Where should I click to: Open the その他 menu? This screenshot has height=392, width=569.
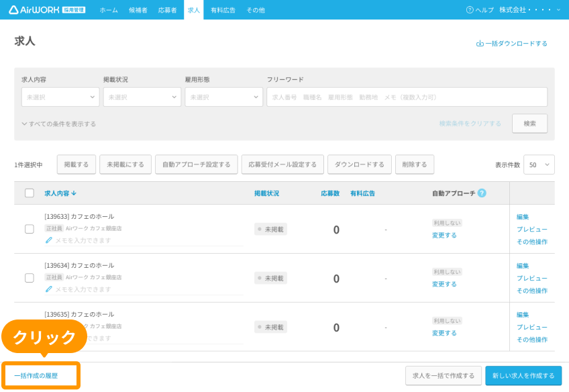[256, 10]
